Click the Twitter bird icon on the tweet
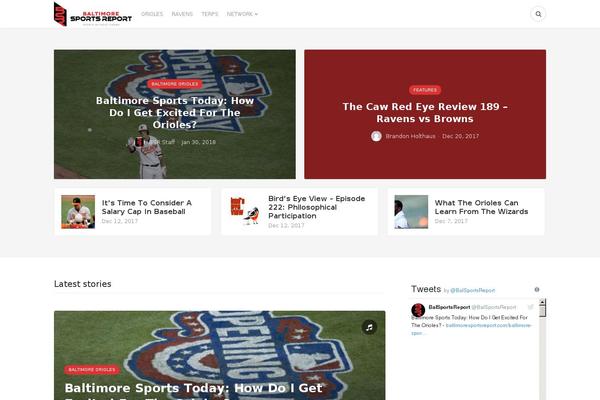Image resolution: width=600 pixels, height=400 pixels. pyautogui.click(x=531, y=307)
